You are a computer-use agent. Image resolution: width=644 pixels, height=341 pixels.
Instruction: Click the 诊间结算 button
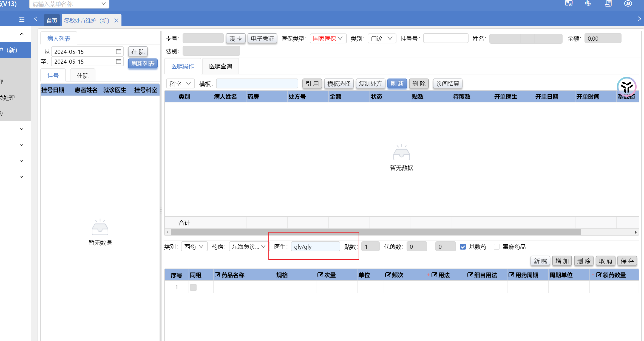click(x=447, y=84)
